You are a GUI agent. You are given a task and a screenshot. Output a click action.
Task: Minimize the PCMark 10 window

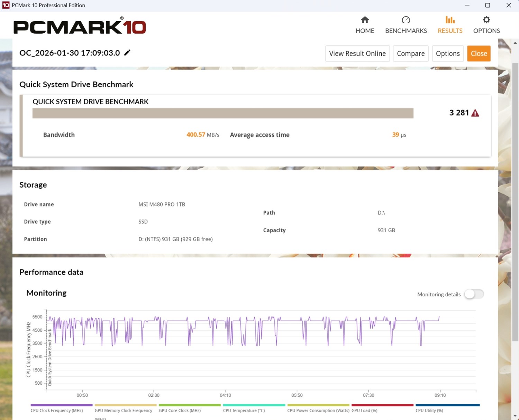coord(467,5)
